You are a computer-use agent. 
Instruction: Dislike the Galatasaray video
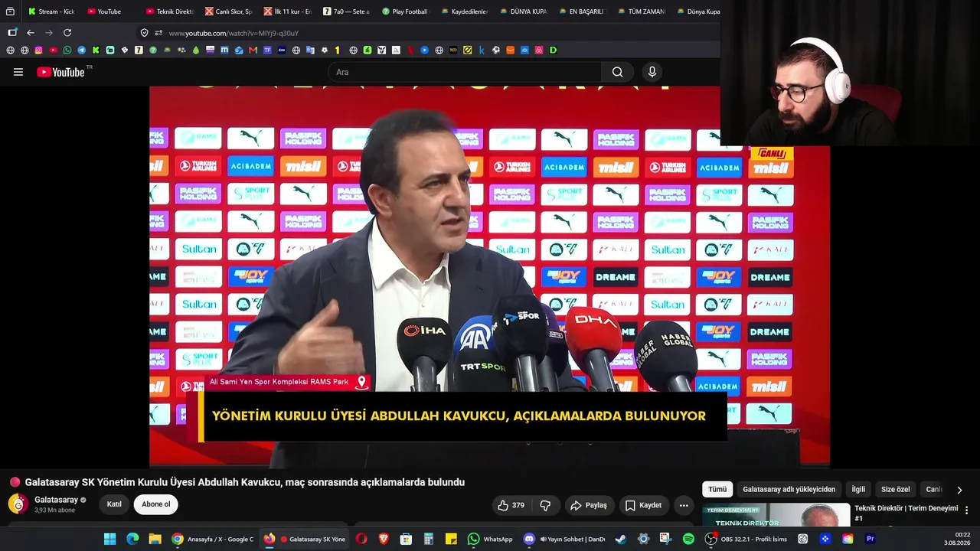(545, 505)
